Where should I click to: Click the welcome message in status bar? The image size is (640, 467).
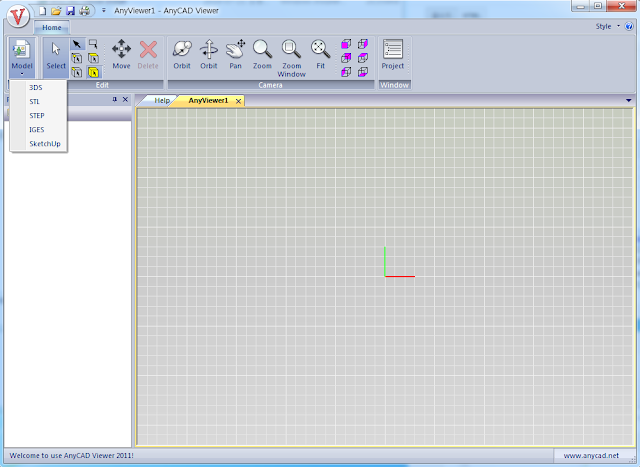tap(71, 456)
